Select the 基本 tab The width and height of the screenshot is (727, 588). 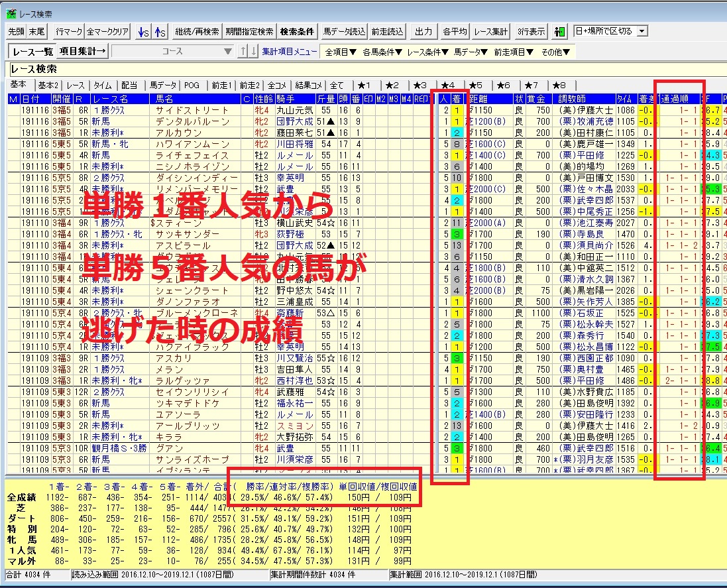point(19,84)
